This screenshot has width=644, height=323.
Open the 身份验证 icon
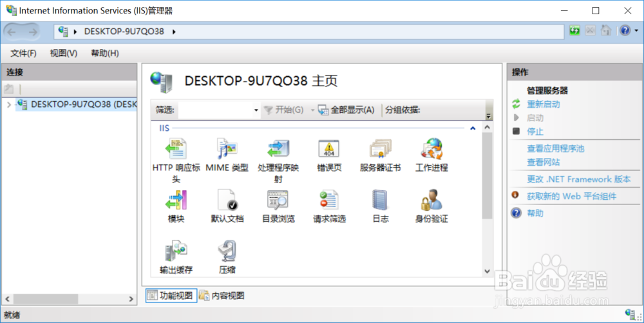[x=431, y=200]
